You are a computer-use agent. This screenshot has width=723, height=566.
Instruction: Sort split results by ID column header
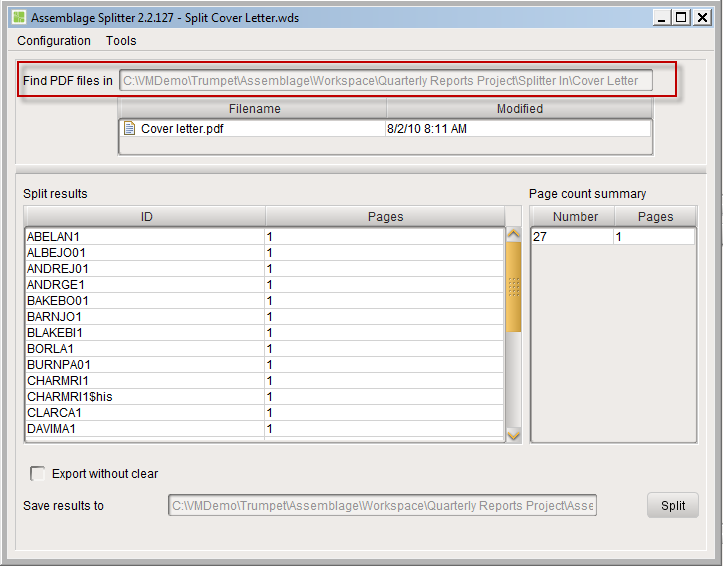click(x=146, y=217)
